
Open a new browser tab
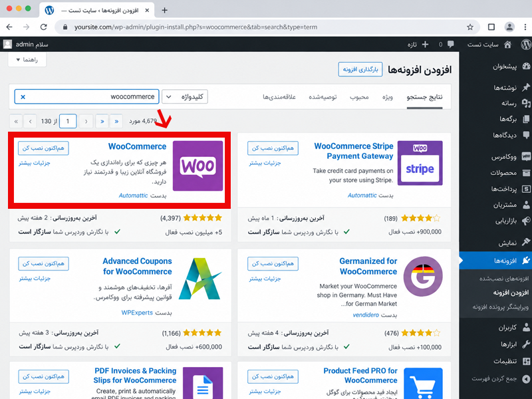pyautogui.click(x=164, y=10)
